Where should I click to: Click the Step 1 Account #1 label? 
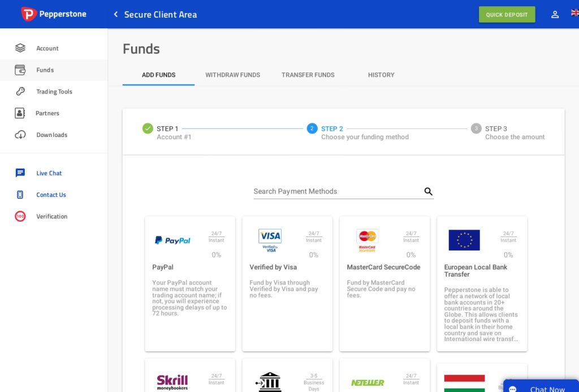coord(174,132)
